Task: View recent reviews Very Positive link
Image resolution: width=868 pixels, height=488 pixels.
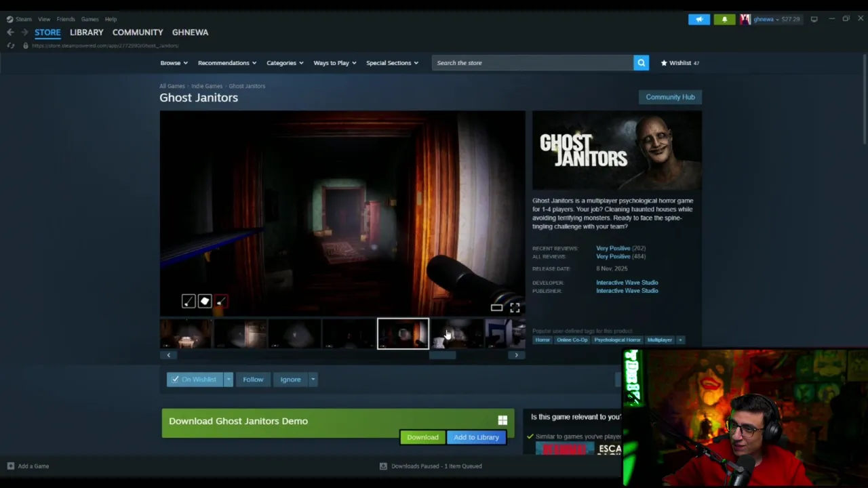Action: coord(613,248)
